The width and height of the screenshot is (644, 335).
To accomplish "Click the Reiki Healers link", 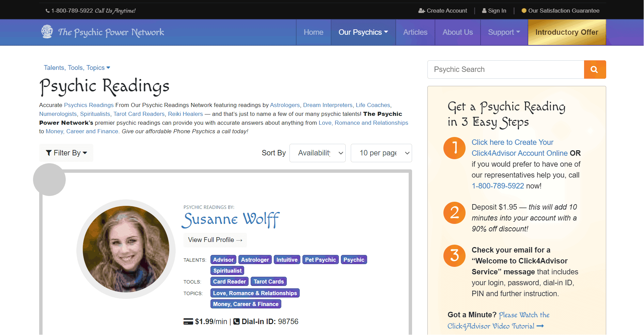I will [x=185, y=114].
